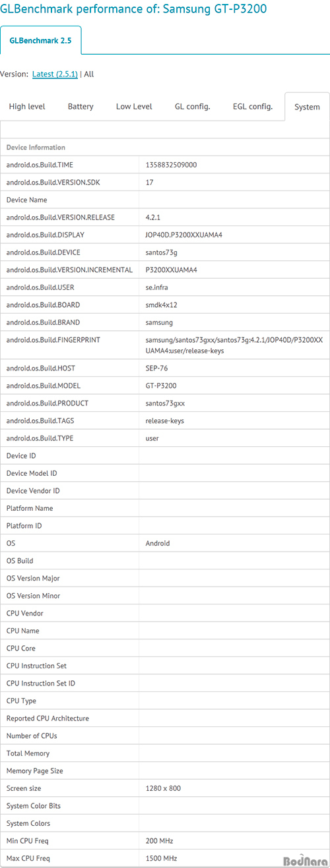Screen dimensions: 330x868
Task: Open the GLBenchmark 2.5 tab
Action: [x=40, y=41]
